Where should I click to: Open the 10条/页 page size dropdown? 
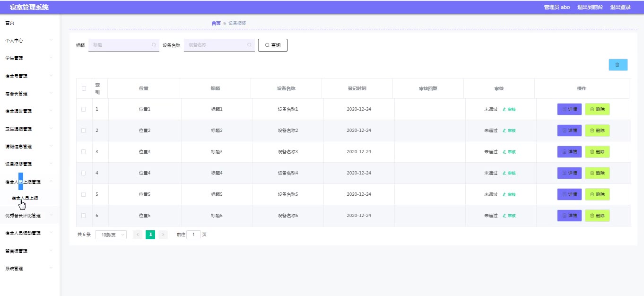tap(111, 235)
